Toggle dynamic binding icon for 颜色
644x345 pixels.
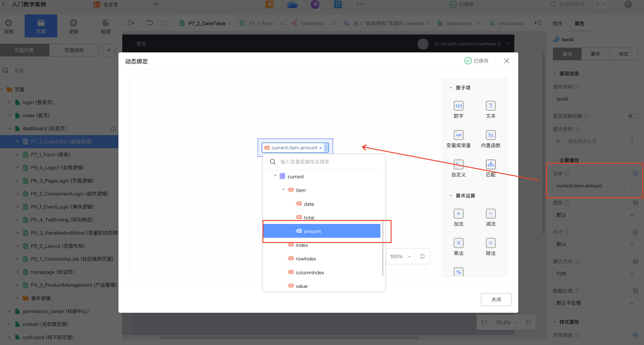pos(635,203)
